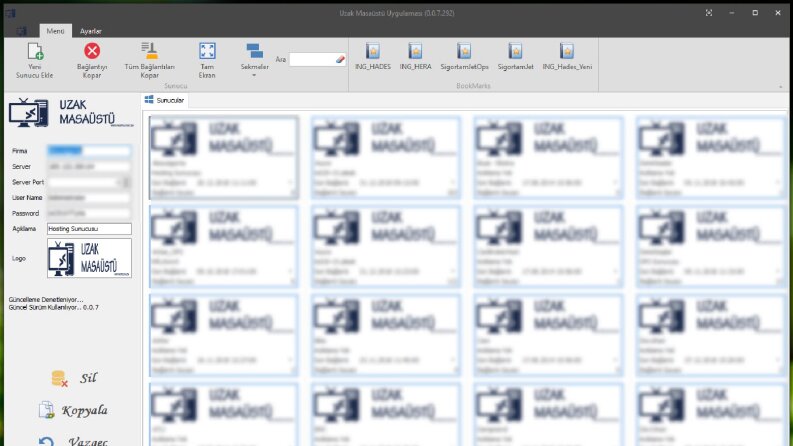Switch to full screen with Tam Ekran
This screenshot has height=446, width=793.
coord(207,61)
